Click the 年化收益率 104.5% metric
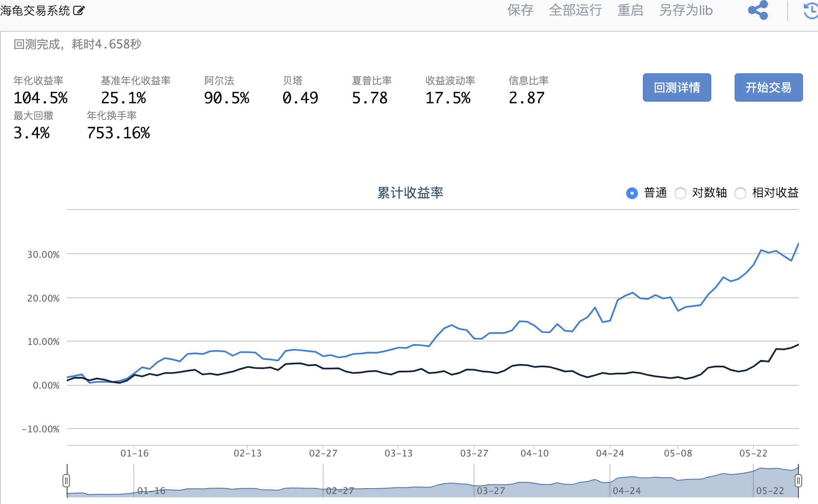The height and width of the screenshot is (504, 818). (x=40, y=98)
